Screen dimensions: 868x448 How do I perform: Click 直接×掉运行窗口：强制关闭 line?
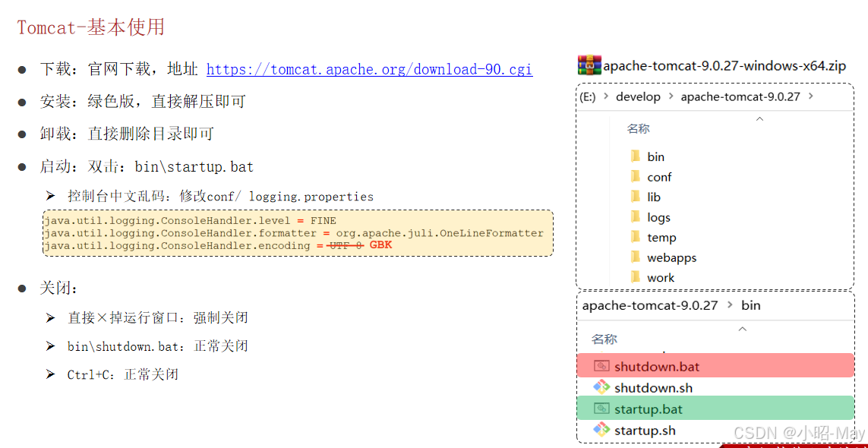158,318
